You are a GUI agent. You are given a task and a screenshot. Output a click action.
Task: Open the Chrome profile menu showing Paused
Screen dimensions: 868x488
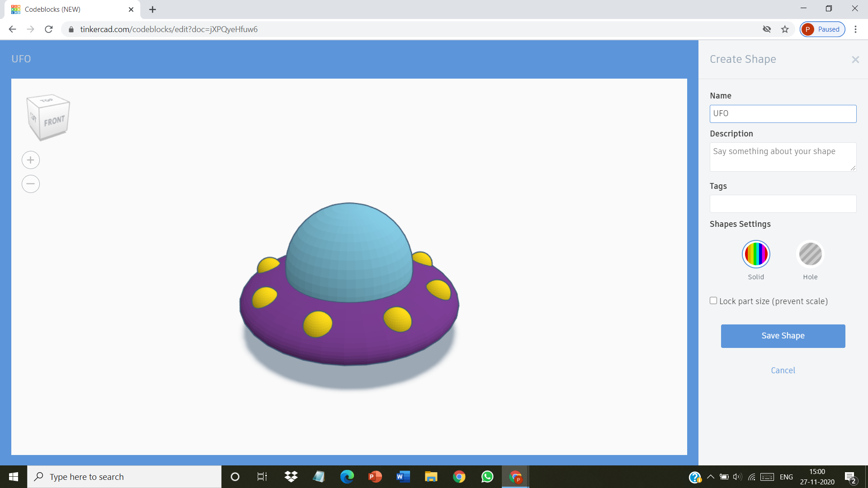pos(822,29)
